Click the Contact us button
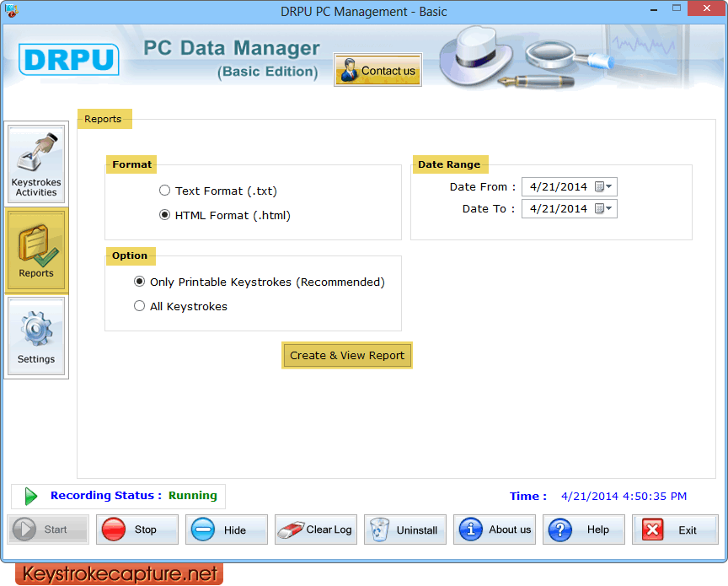 click(378, 70)
